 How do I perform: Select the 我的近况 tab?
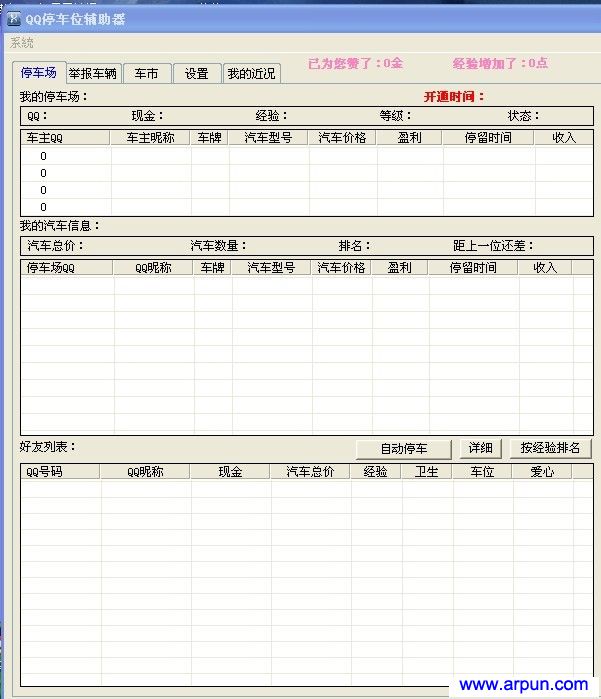point(251,74)
